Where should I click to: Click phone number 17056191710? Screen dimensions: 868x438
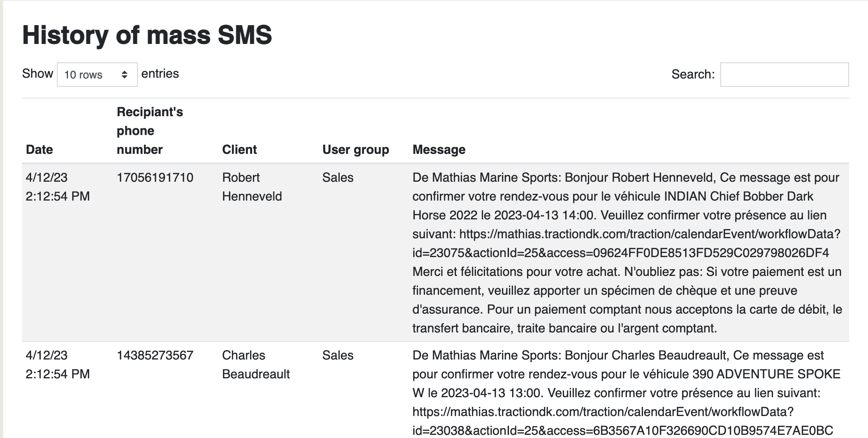pos(155,177)
